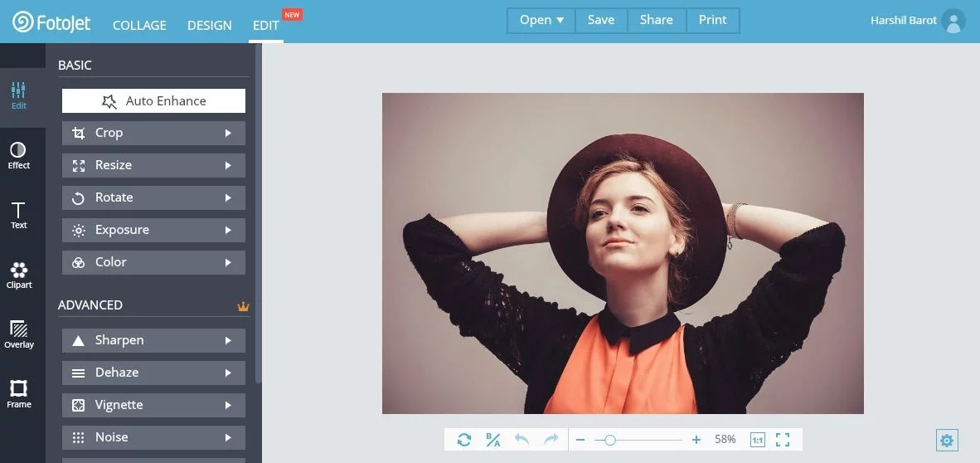This screenshot has height=463, width=980.
Task: Expand the Sharpen options arrow
Action: pyautogui.click(x=228, y=341)
